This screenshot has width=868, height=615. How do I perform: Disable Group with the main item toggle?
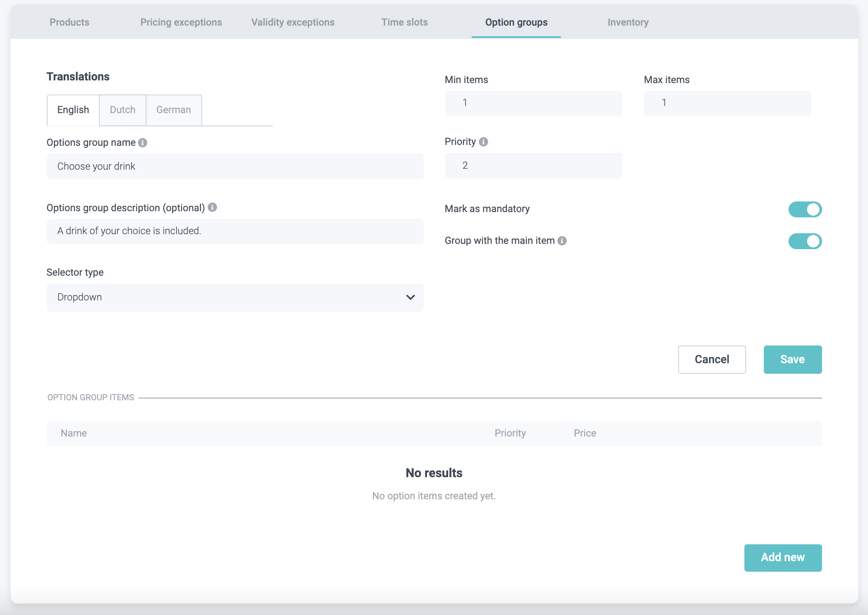point(804,241)
